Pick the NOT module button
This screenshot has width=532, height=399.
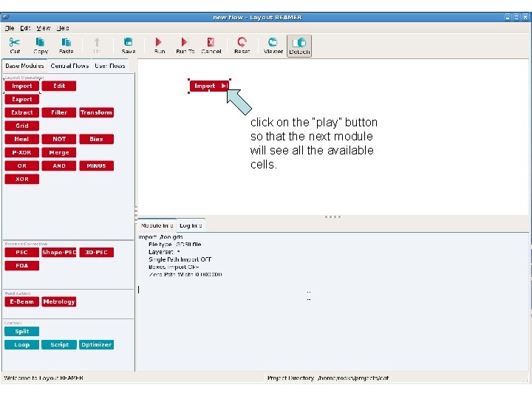59,139
